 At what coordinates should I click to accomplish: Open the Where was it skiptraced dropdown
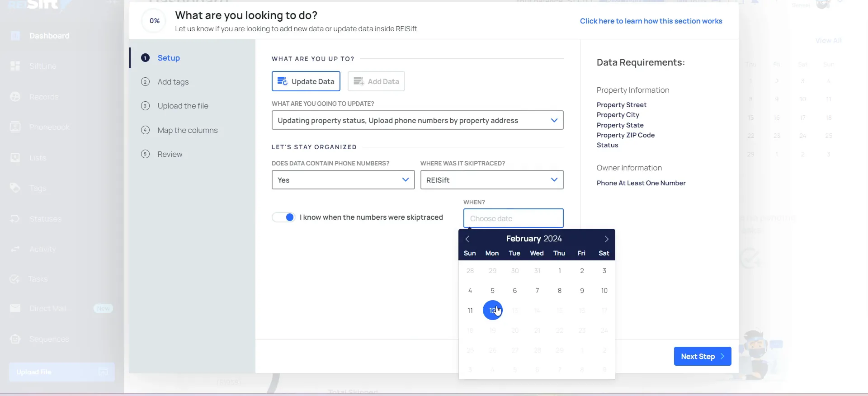[492, 180]
